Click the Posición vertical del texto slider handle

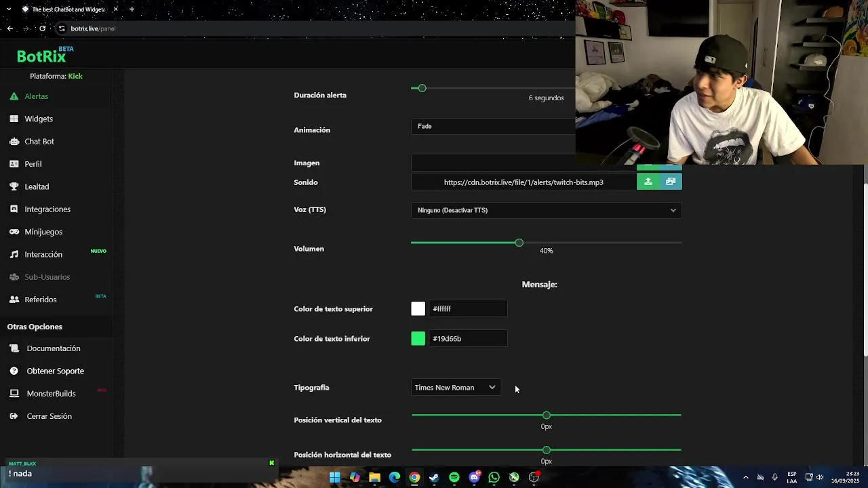tap(547, 415)
